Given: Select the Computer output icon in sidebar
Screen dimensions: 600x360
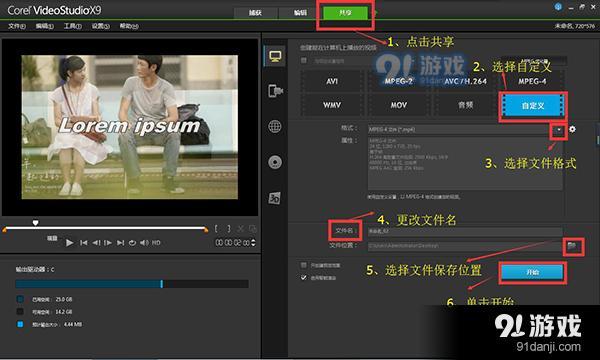Looking at the screenshot, I should [x=275, y=56].
